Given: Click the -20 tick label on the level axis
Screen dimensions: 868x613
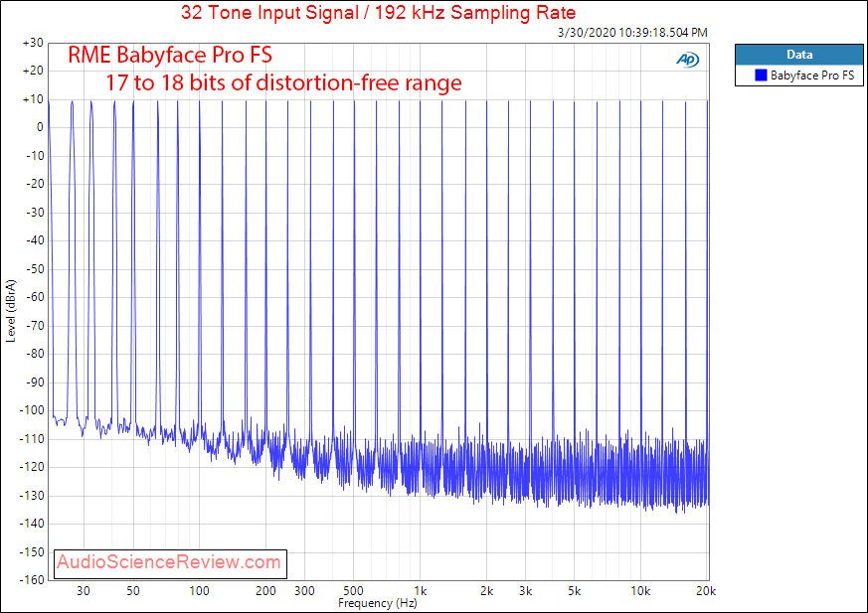Looking at the screenshot, I should click(35, 184).
